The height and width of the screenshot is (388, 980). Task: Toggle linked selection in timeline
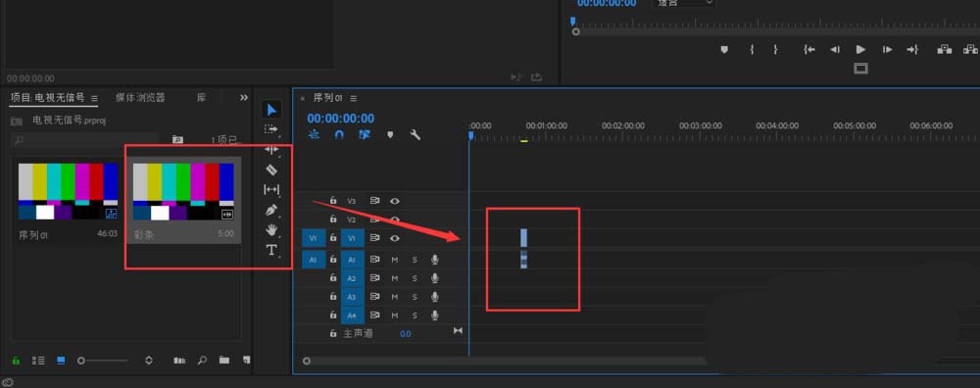(x=365, y=134)
